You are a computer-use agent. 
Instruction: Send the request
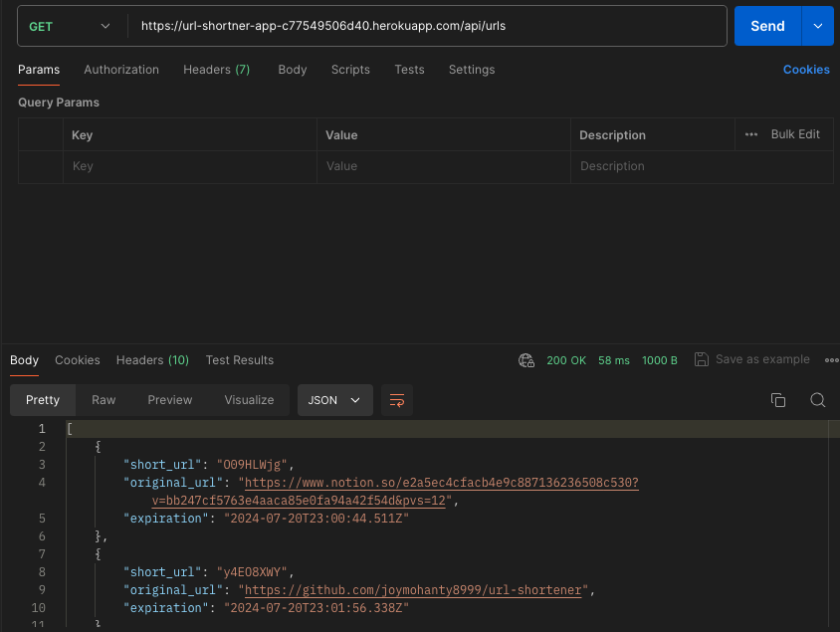[x=767, y=26]
